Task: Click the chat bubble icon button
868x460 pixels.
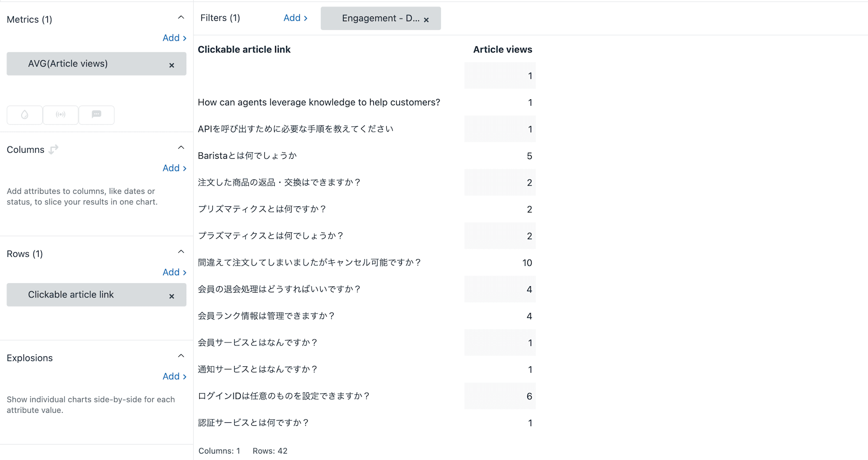Action: click(x=96, y=115)
